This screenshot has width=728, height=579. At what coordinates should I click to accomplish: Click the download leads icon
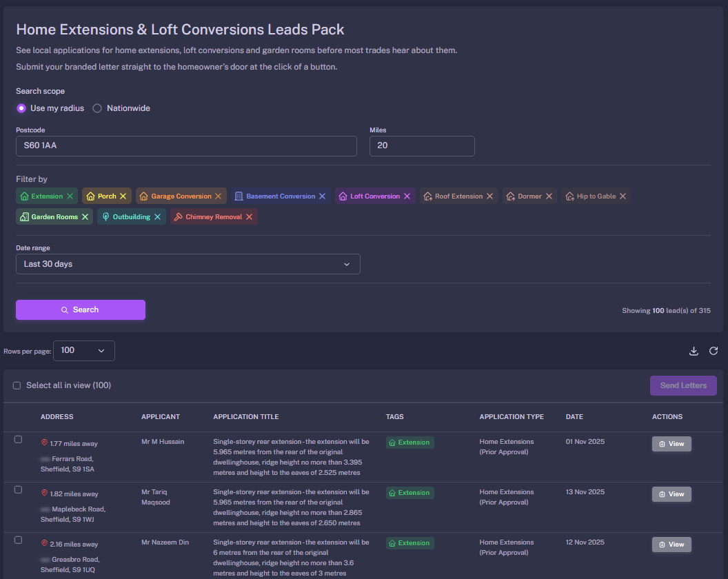[694, 351]
